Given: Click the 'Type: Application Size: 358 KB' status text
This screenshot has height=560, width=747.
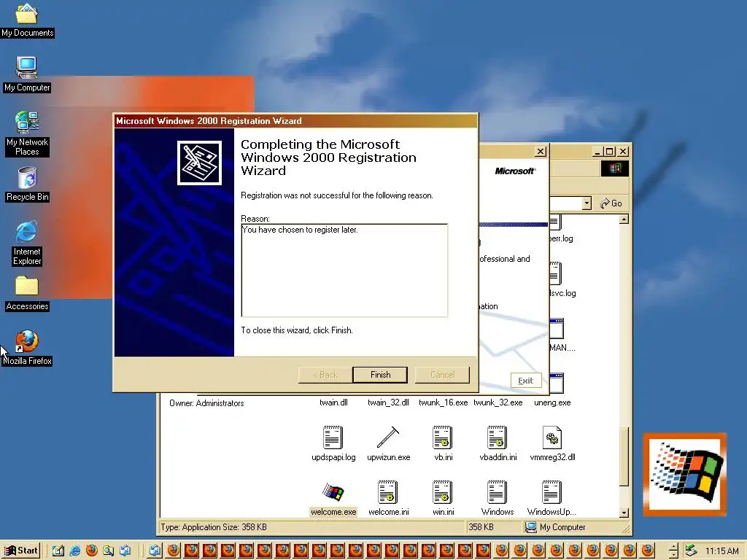Looking at the screenshot, I should click(x=214, y=527).
